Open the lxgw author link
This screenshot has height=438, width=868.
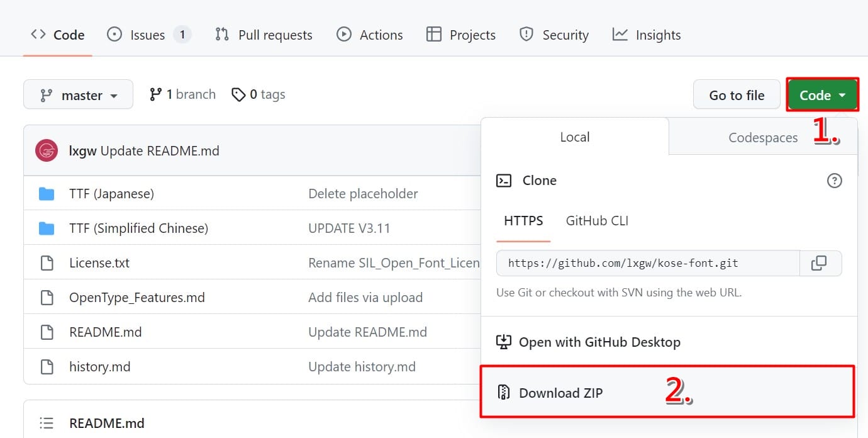click(83, 151)
